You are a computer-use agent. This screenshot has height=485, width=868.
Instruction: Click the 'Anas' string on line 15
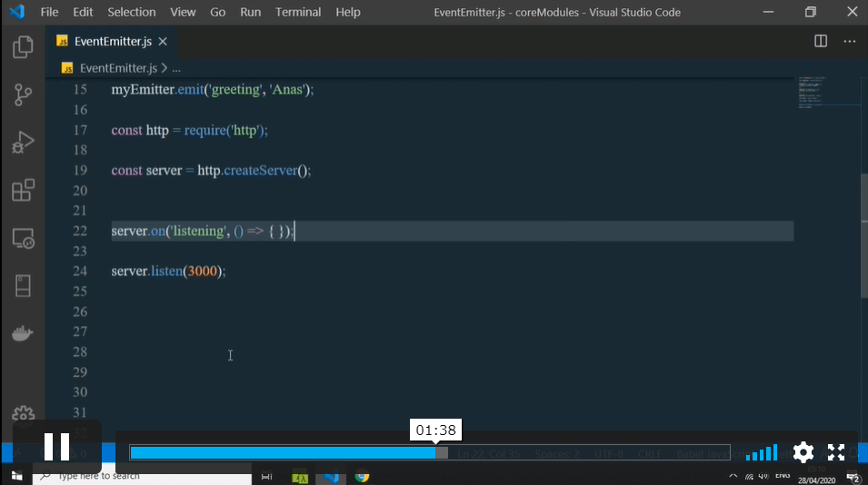[x=288, y=90]
